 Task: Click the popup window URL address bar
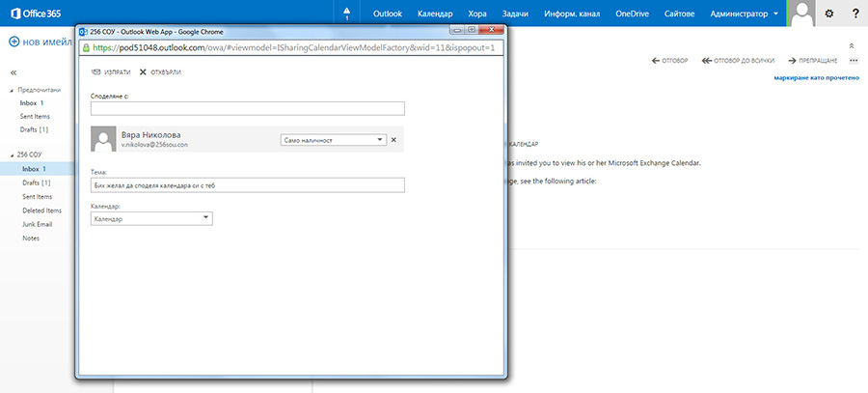tap(291, 48)
